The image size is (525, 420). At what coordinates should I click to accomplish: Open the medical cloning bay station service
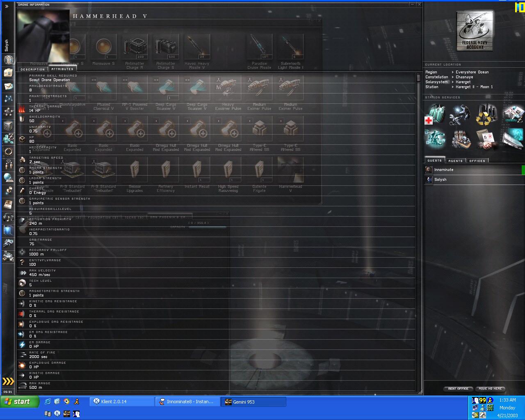point(435,115)
